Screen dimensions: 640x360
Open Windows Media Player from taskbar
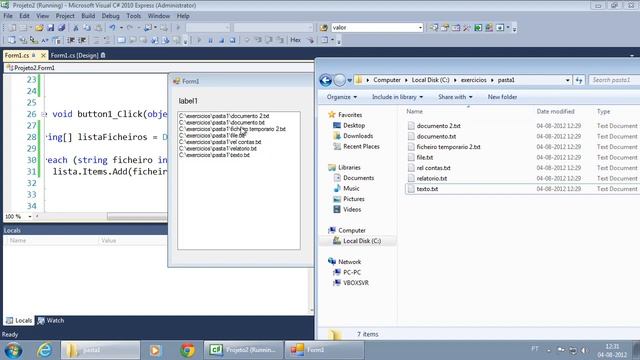pyautogui.click(x=155, y=350)
